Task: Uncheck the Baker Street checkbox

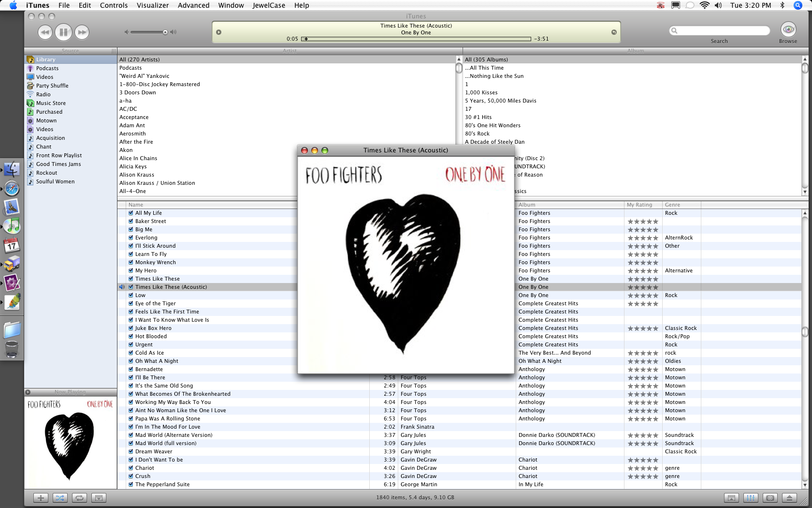Action: 131,221
